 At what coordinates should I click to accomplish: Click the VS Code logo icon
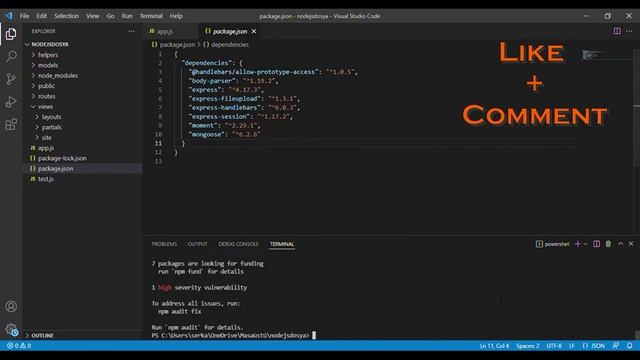[x=9, y=16]
